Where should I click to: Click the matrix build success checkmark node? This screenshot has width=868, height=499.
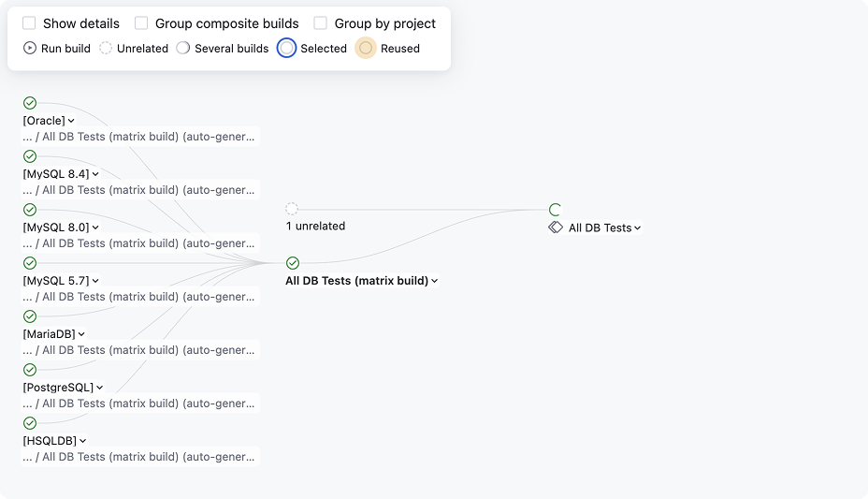pos(293,263)
